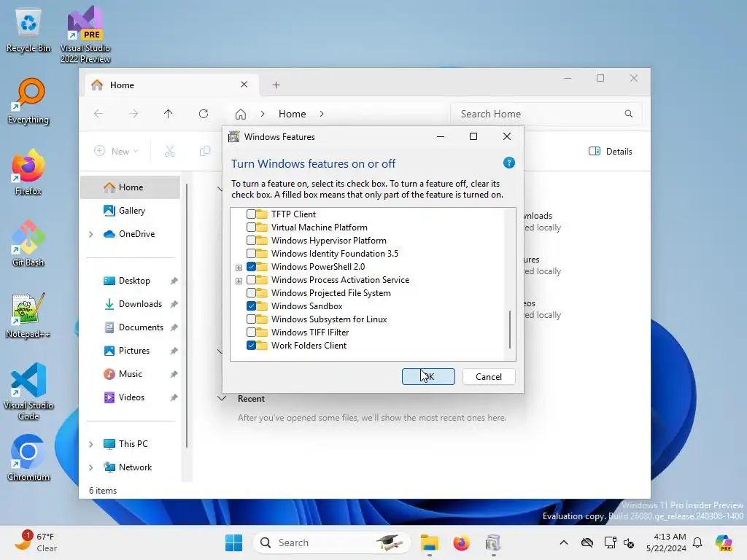Enable Virtual Machine Platform checkbox

coord(251,227)
